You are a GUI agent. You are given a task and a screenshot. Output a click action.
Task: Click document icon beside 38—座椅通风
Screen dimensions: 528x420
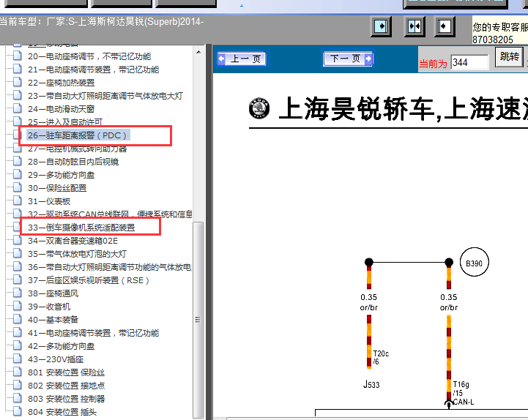(17, 293)
